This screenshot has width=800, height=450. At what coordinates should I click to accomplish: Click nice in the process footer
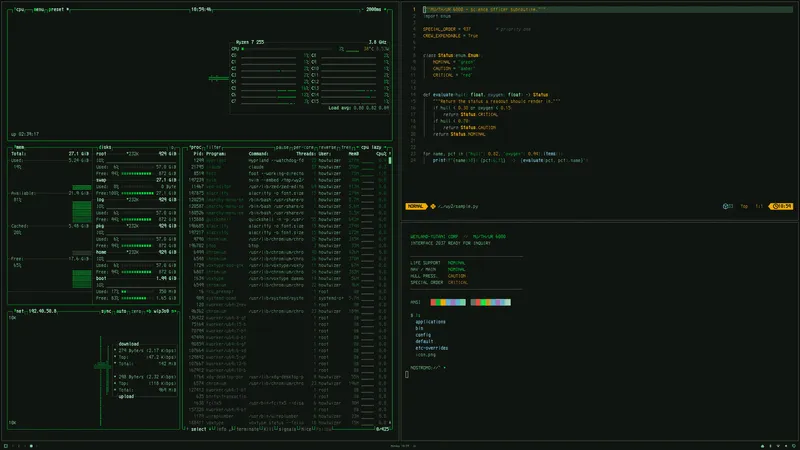tap(305, 430)
